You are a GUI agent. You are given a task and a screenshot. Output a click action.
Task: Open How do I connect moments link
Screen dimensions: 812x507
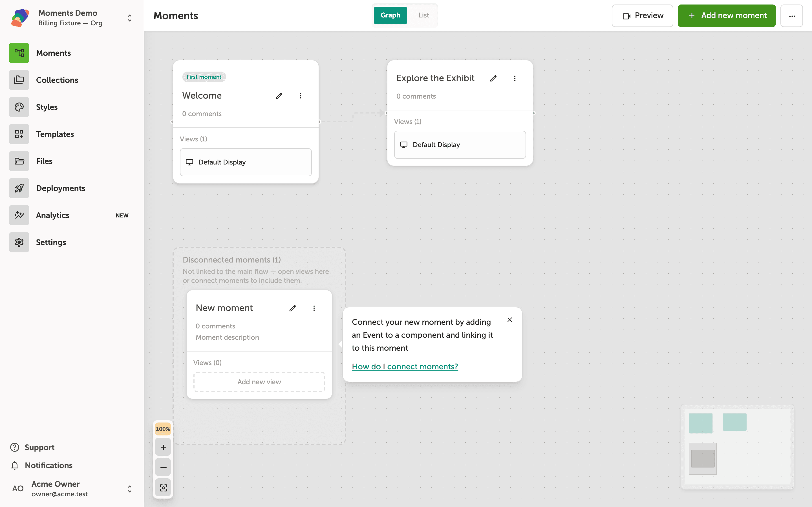pos(405,366)
